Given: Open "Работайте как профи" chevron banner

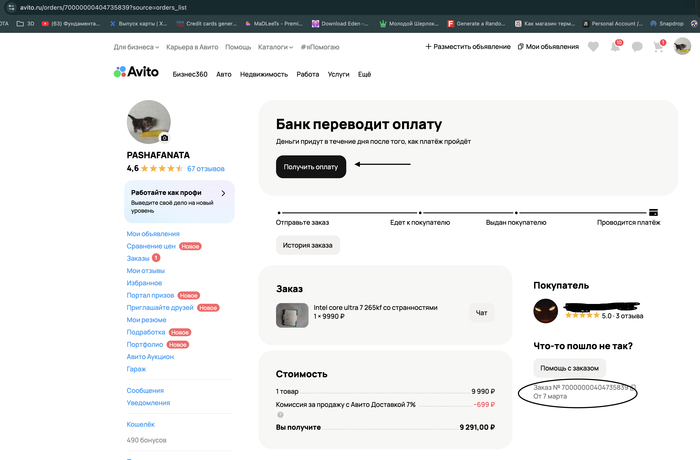Looking at the screenshot, I should [222, 193].
